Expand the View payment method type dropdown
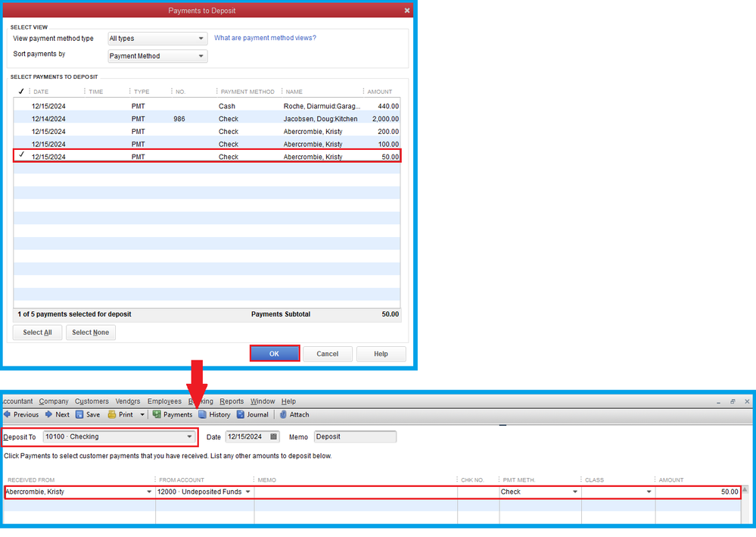This screenshot has width=756, height=537. [201, 39]
